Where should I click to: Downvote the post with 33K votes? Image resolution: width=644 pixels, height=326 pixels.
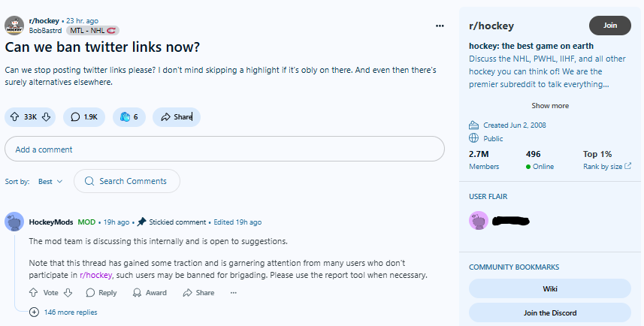(46, 117)
